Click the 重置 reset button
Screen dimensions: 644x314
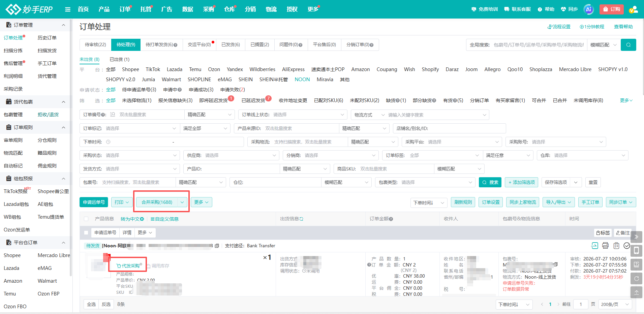[593, 183]
